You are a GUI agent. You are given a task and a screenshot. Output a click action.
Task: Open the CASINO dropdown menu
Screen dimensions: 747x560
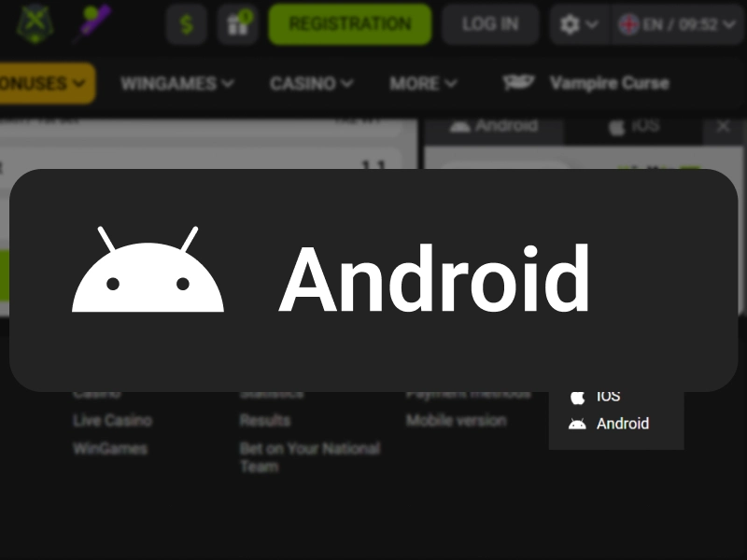tap(311, 83)
